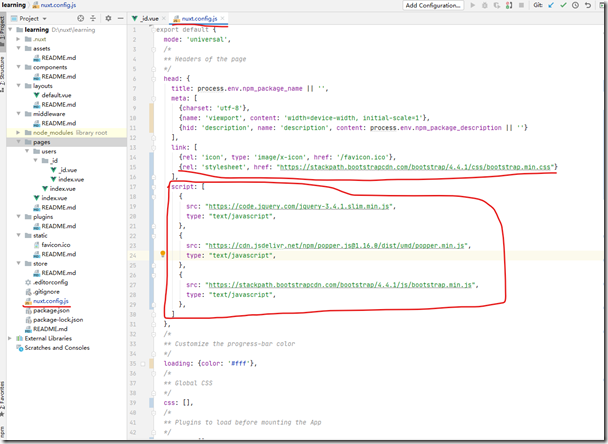Click the learning breadcrumb in navigation bar
The image size is (608, 444).
click(x=14, y=5)
